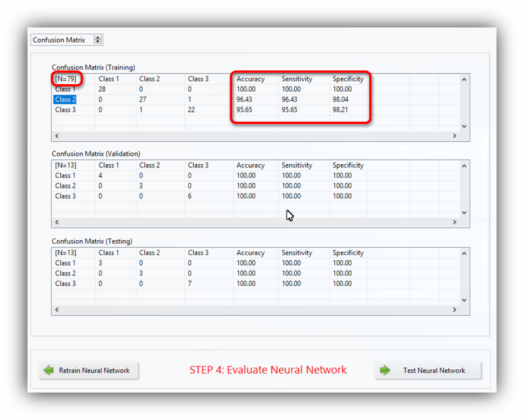Image resolution: width=524 pixels, height=420 pixels.
Task: Click the Confusion Matrix selector stepper arrows
Action: tap(98, 40)
